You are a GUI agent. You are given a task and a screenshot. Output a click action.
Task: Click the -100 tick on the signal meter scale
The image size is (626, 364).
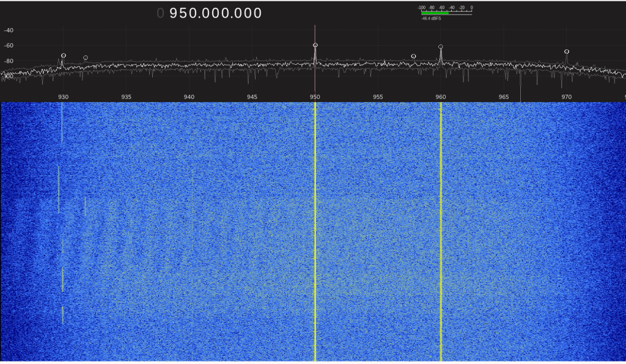tap(422, 7)
